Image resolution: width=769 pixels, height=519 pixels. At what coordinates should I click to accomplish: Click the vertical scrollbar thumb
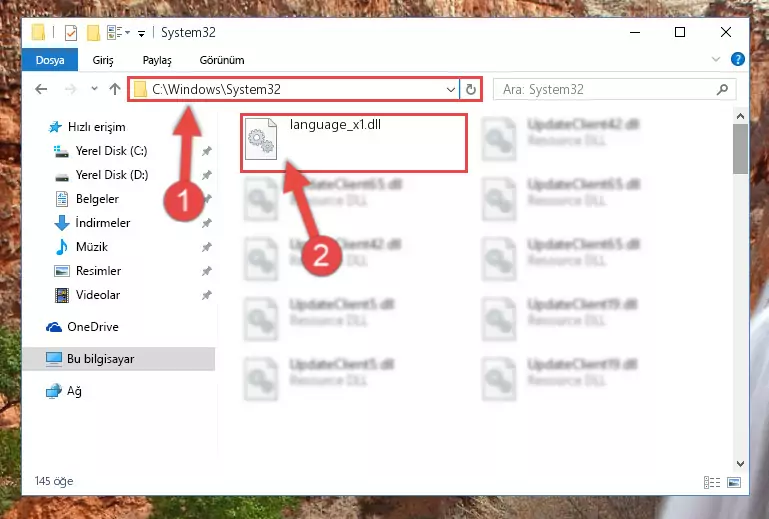tap(741, 149)
